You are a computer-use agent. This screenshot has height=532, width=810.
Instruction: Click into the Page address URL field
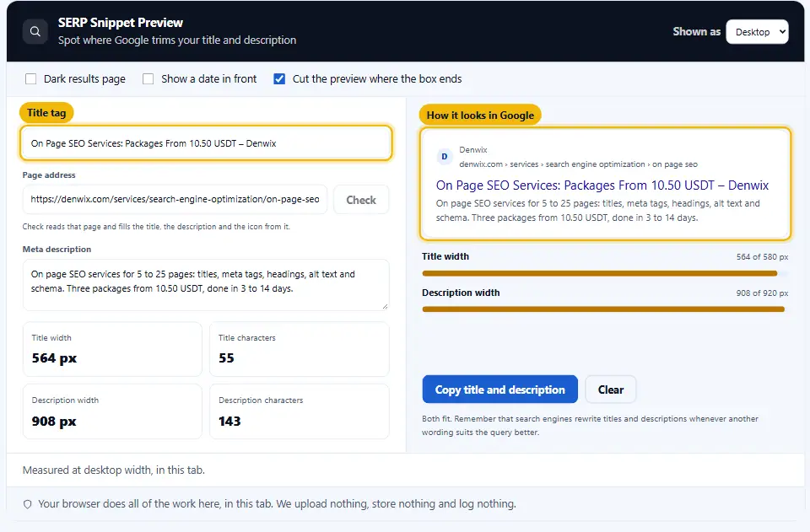point(175,199)
